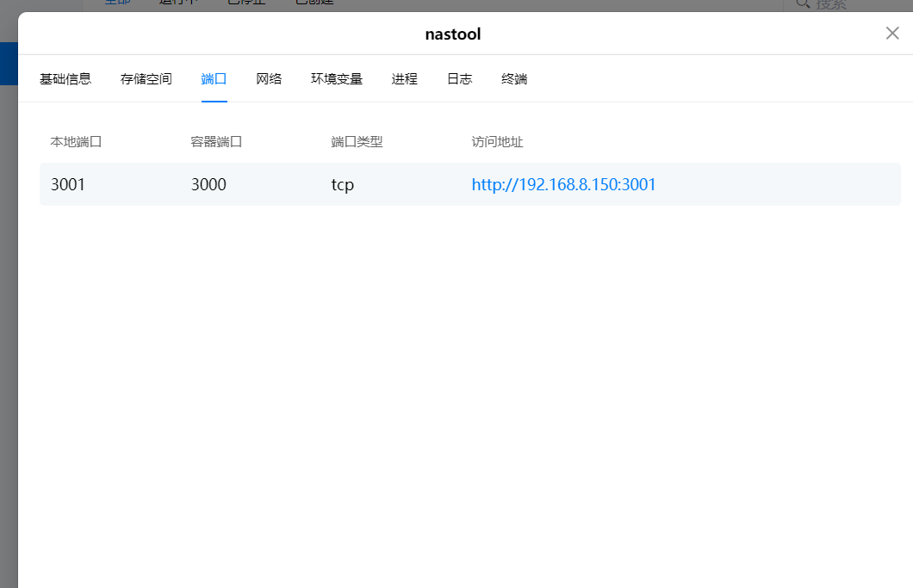Viewport: 913px width, 588px height.
Task: Click the 端口类型 column header
Action: [x=357, y=142]
